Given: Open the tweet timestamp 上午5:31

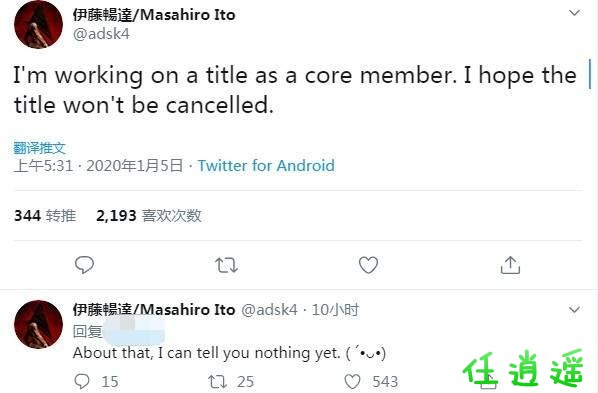Looking at the screenshot, I should (43, 166).
